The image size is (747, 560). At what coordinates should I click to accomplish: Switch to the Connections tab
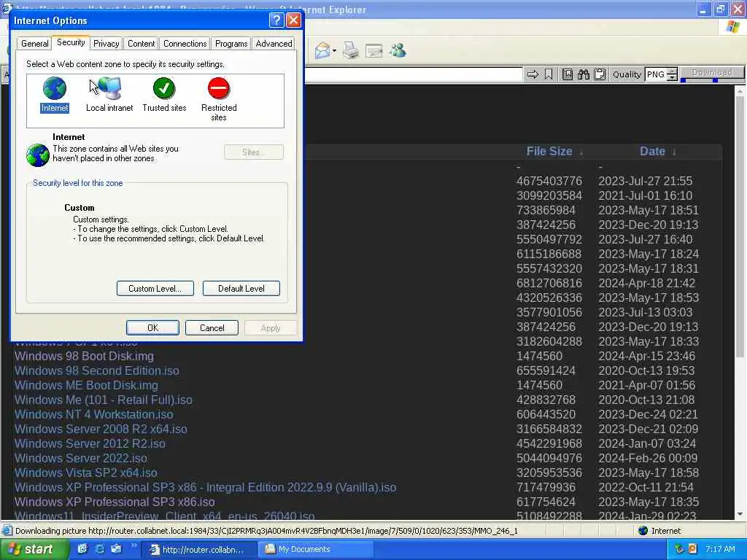pyautogui.click(x=185, y=43)
